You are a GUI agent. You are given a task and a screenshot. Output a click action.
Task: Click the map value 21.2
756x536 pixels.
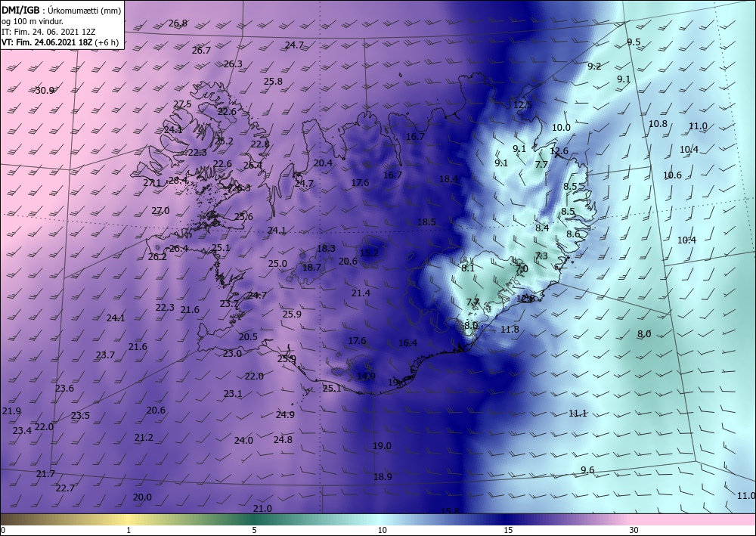pyautogui.click(x=144, y=437)
